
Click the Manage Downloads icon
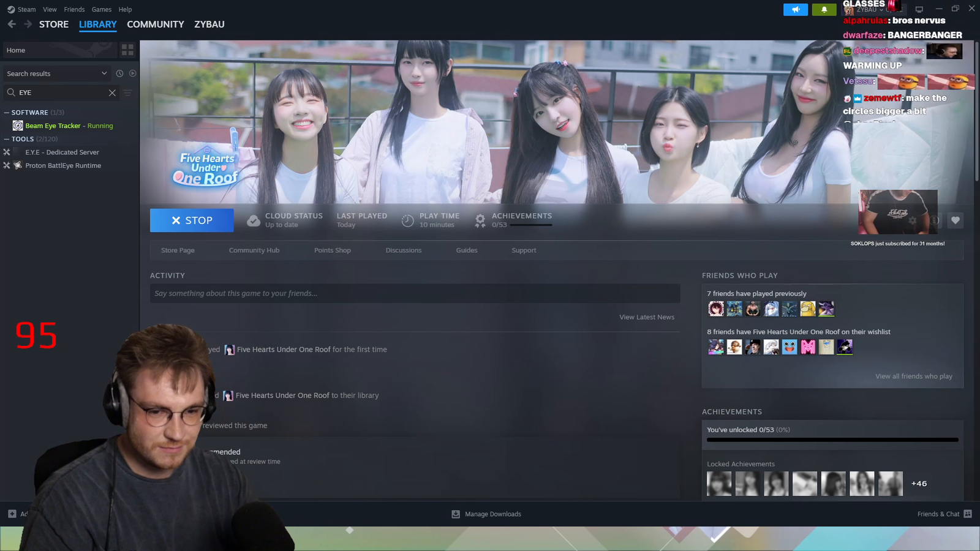[456, 514]
